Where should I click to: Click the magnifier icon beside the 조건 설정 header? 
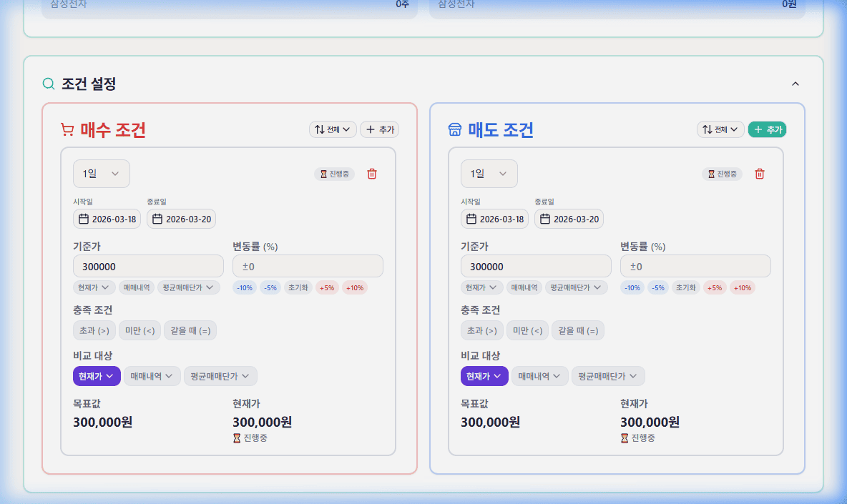(48, 83)
